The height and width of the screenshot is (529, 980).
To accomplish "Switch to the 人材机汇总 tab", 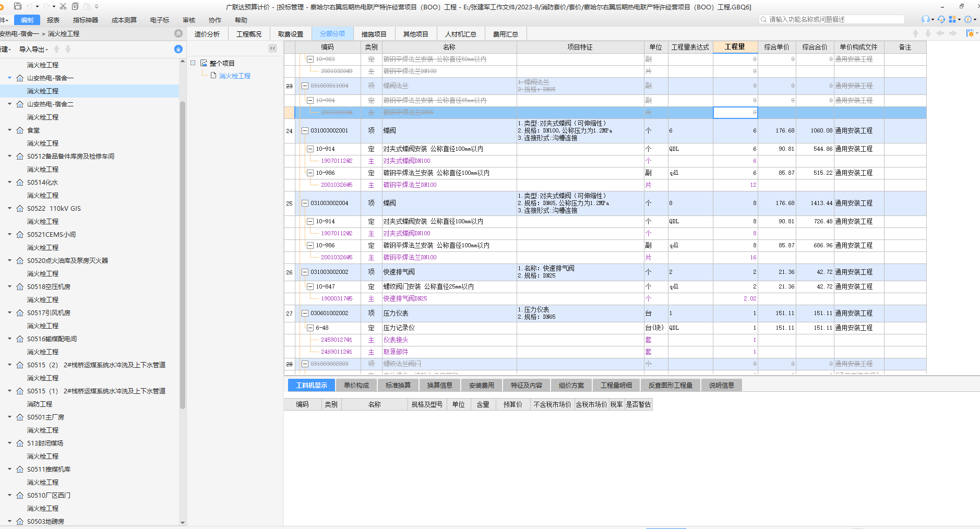I will pyautogui.click(x=461, y=34).
